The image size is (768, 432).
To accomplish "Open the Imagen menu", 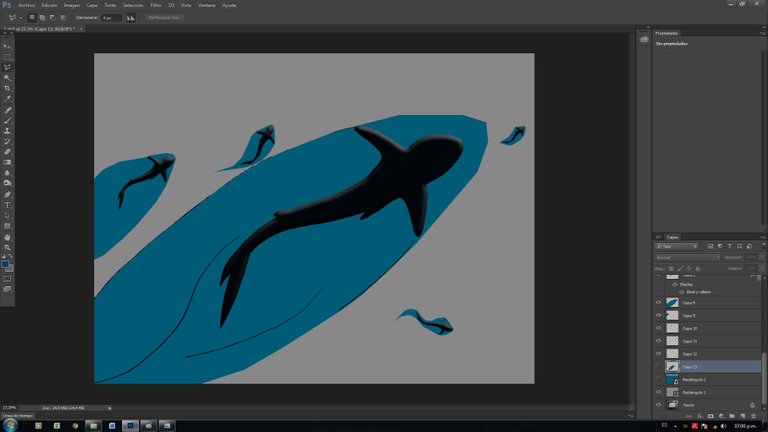I will 71,5.
